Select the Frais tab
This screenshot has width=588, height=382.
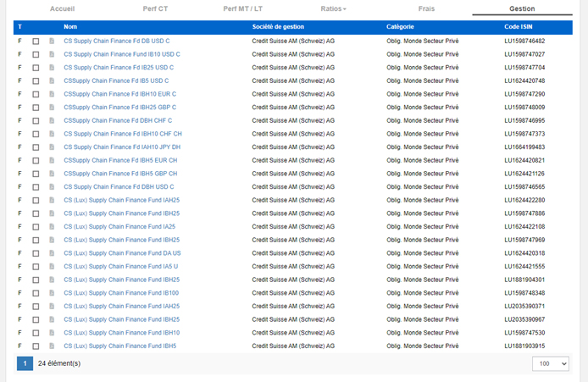[x=426, y=8]
